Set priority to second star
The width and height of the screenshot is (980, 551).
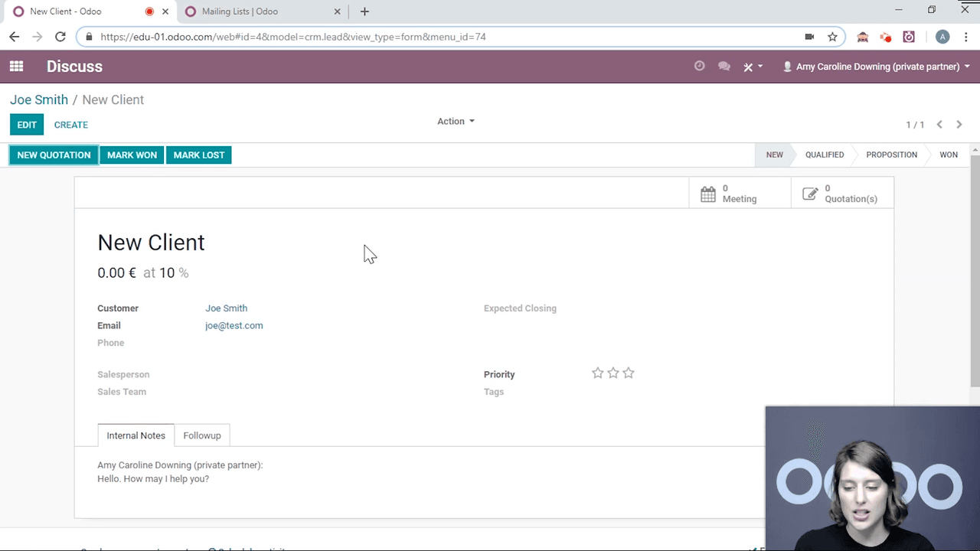(613, 373)
